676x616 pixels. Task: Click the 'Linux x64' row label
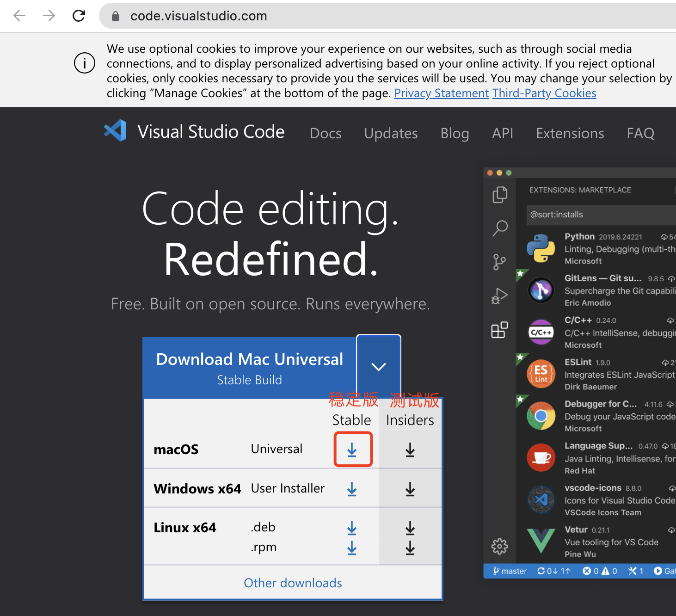pyautogui.click(x=185, y=528)
